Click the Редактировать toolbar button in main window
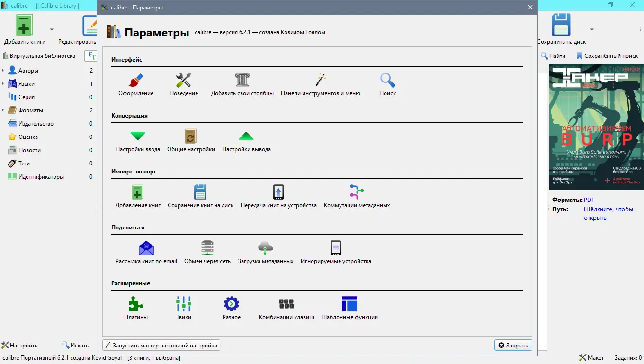The height and width of the screenshot is (364, 644). (78, 29)
